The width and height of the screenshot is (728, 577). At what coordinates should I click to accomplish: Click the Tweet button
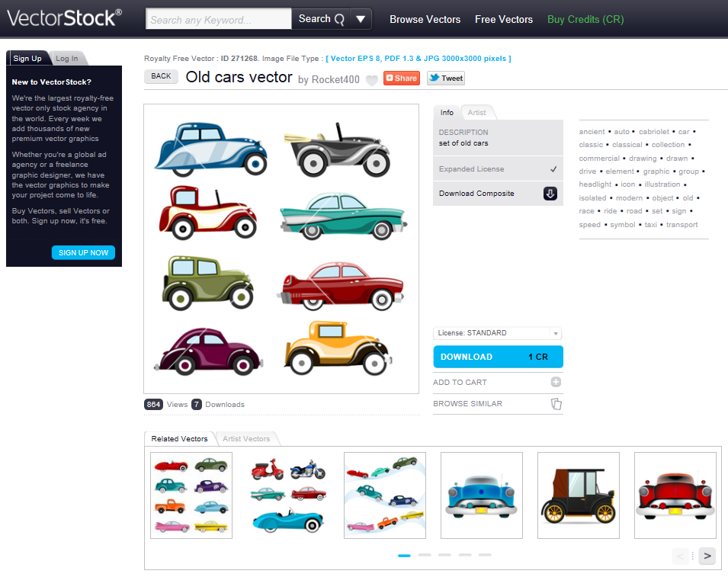(x=446, y=78)
